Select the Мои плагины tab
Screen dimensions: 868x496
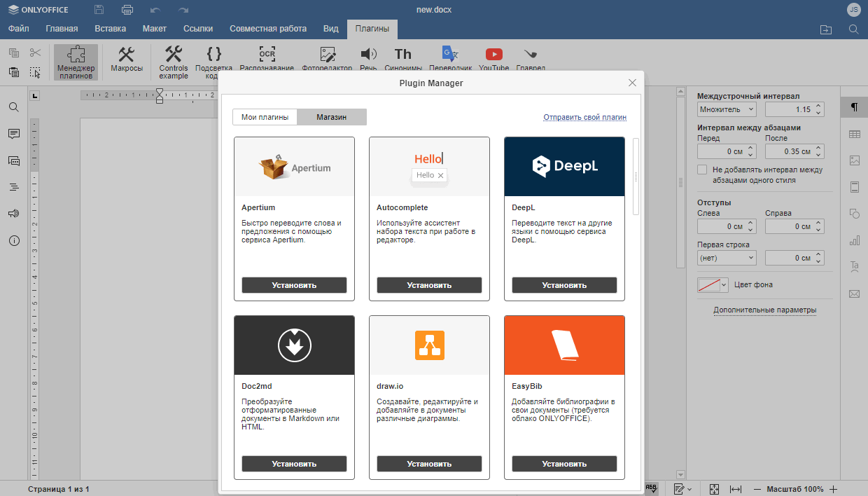pos(265,117)
